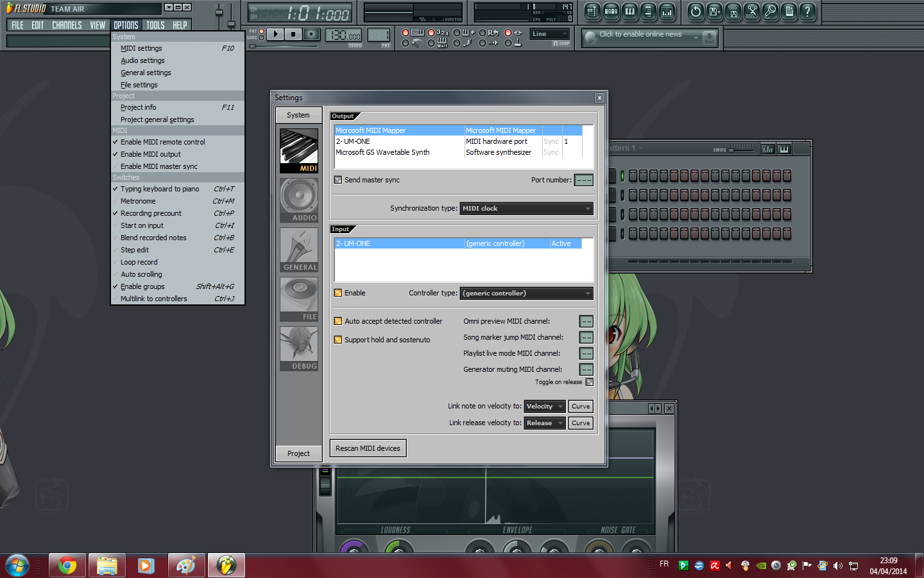The width and height of the screenshot is (924, 578).
Task: Click the record button in transport
Action: (x=311, y=34)
